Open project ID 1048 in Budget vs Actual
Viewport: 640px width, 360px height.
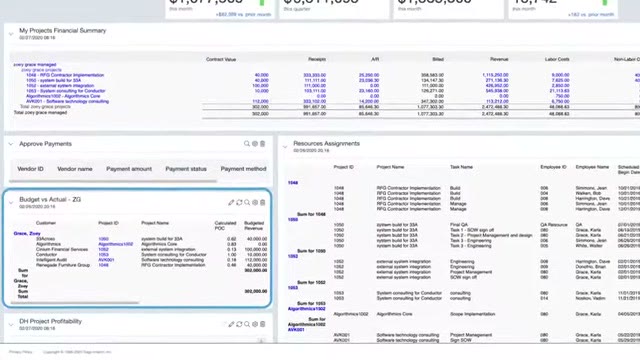[103, 265]
